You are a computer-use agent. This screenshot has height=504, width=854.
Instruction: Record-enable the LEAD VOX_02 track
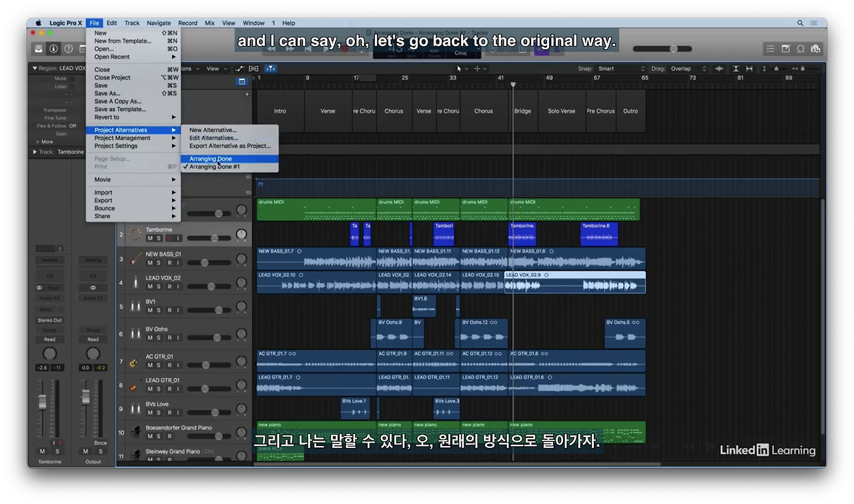(x=169, y=286)
